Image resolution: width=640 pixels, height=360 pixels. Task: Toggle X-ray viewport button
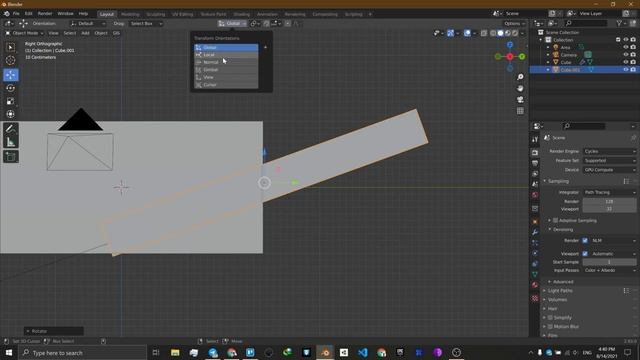tap(484, 33)
